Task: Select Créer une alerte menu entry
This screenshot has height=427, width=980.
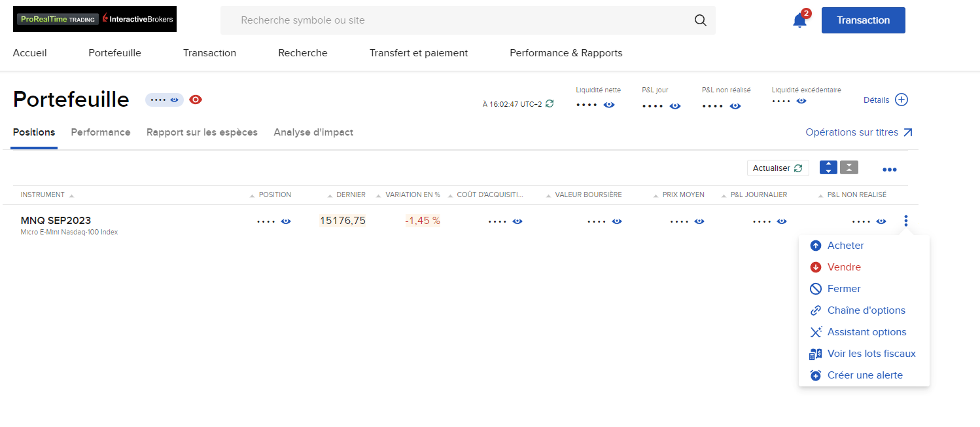Action: tap(865, 375)
